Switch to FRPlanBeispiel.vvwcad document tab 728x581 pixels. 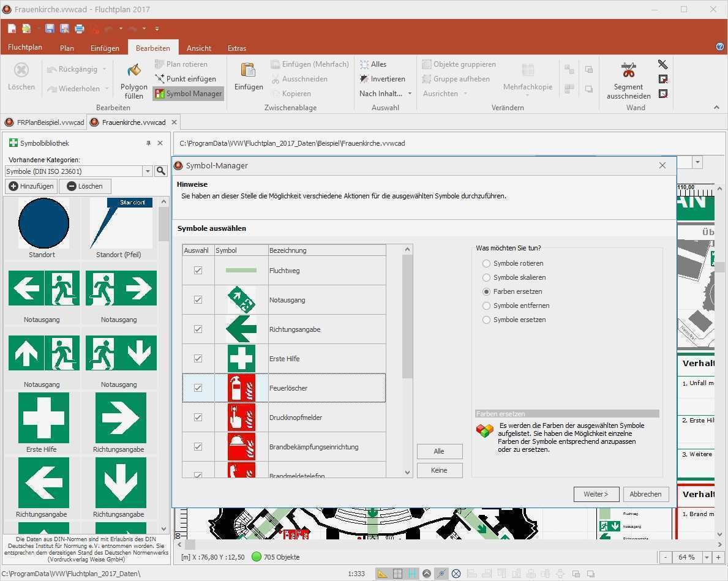45,122
